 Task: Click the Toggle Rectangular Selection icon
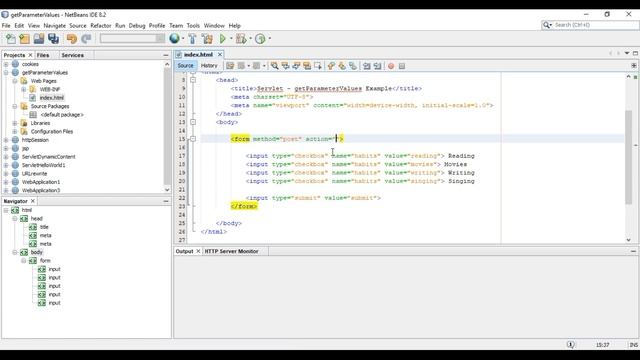tap(318, 66)
